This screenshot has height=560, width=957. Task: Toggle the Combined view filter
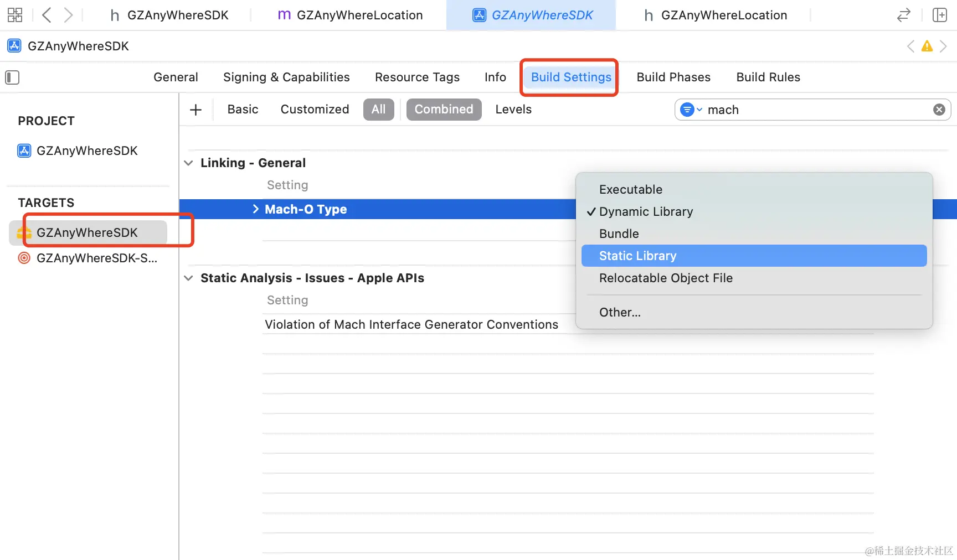click(444, 110)
